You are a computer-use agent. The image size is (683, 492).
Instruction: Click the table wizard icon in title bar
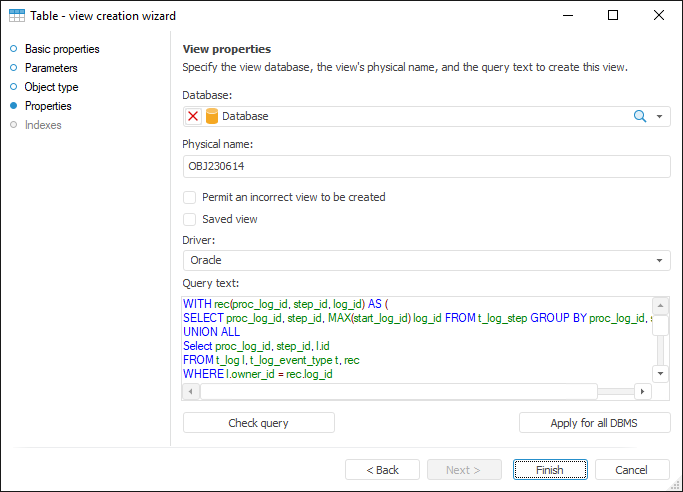click(17, 16)
